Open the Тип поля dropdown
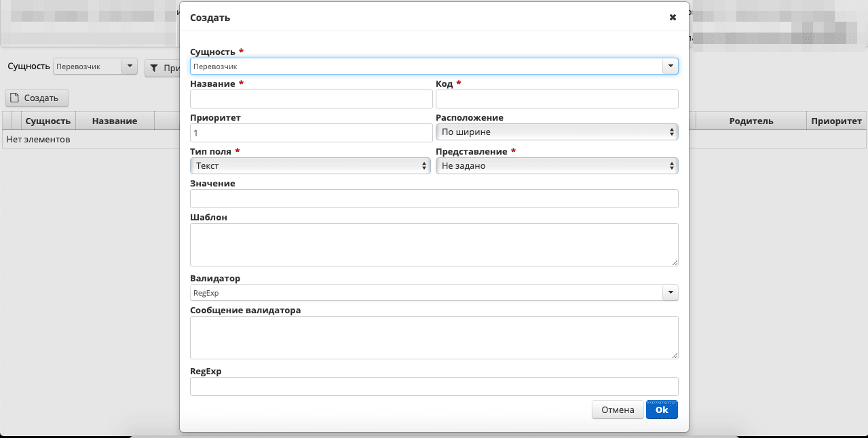 tap(311, 165)
